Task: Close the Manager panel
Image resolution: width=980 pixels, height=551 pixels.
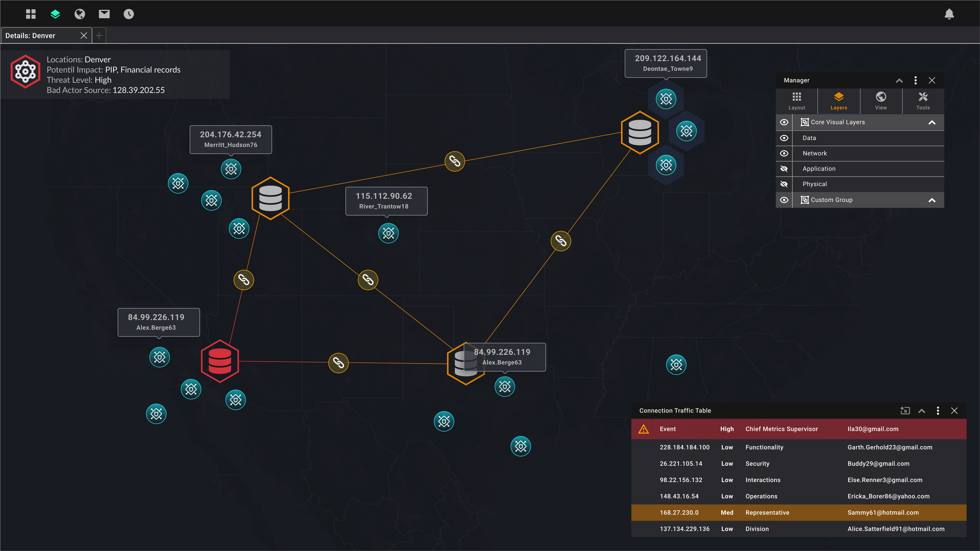Action: coord(932,80)
